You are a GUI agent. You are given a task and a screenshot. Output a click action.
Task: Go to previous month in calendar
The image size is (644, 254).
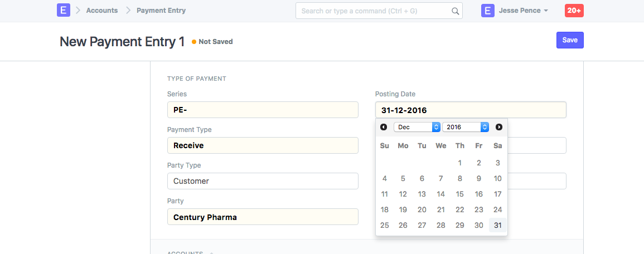click(x=384, y=127)
